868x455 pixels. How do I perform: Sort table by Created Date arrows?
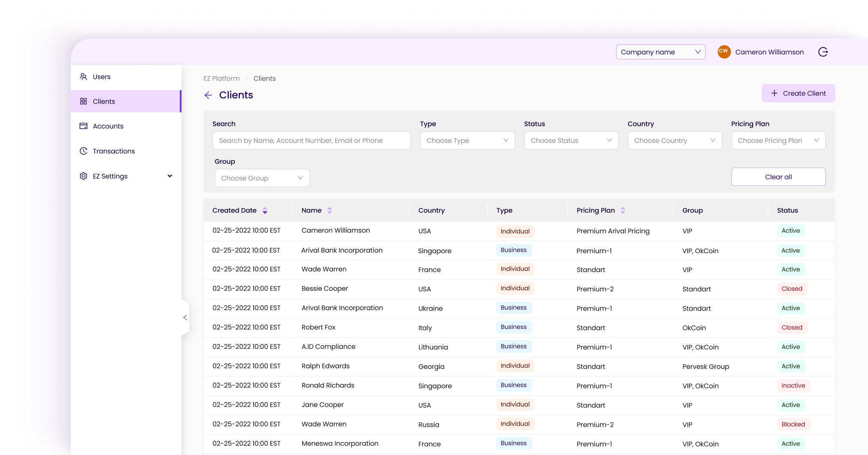[x=265, y=210]
